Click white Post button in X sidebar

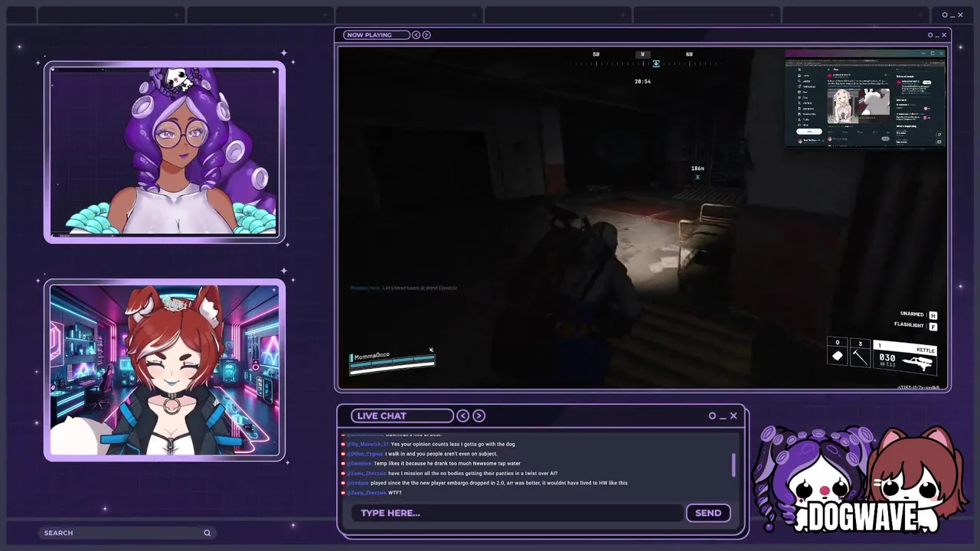pyautogui.click(x=809, y=132)
